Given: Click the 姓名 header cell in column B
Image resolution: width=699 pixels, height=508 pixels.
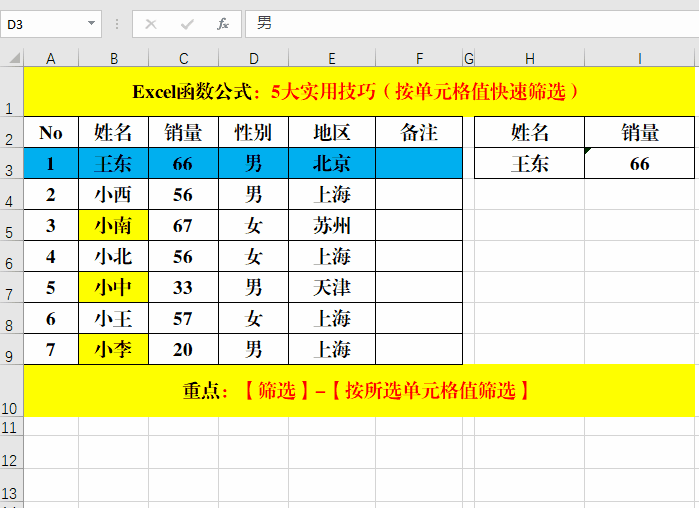Looking at the screenshot, I should [x=114, y=132].
